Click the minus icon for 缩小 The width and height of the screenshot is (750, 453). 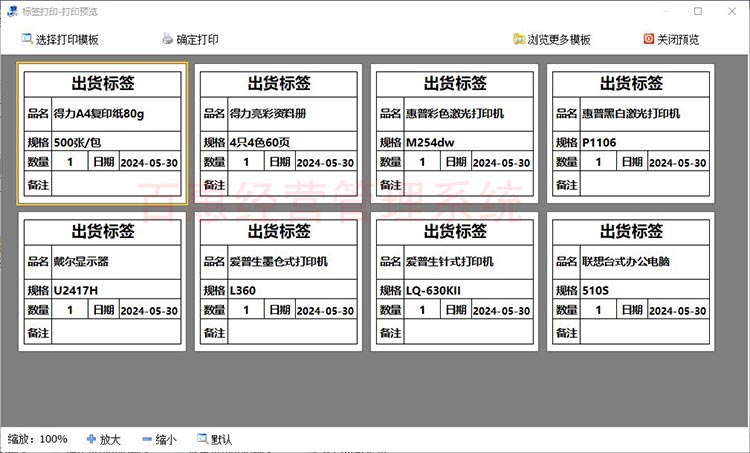coord(147,439)
